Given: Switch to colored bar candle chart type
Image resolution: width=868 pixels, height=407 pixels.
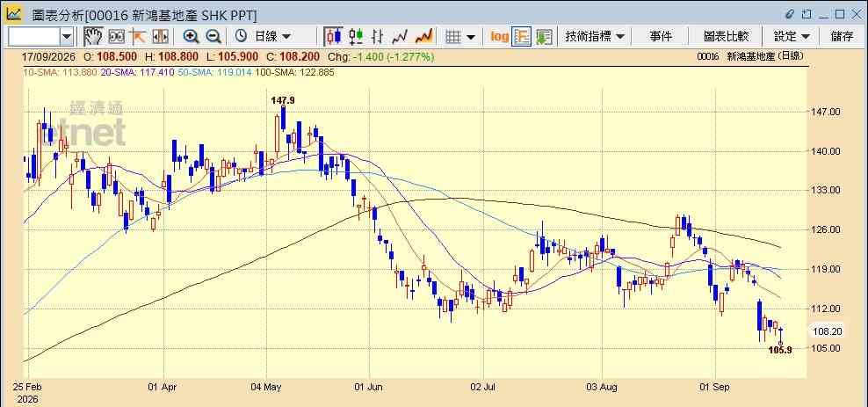Looking at the screenshot, I should point(356,37).
